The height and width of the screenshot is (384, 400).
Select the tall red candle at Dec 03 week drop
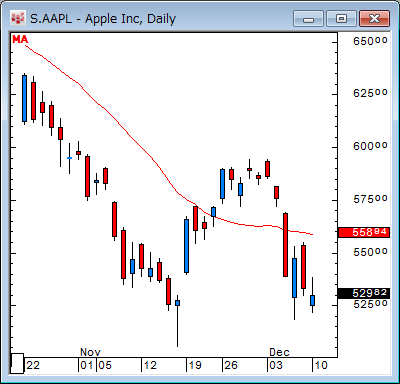tap(285, 245)
